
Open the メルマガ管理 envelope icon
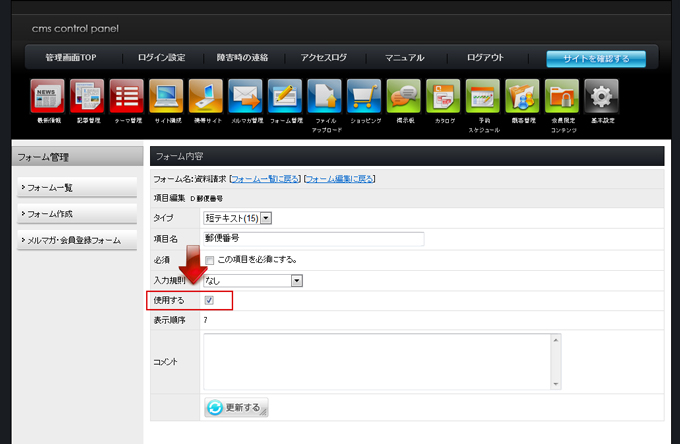click(245, 96)
